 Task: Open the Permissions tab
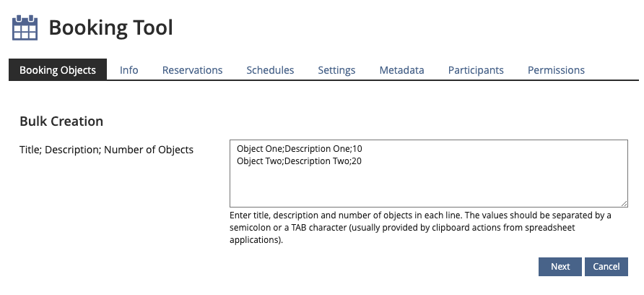(x=556, y=70)
